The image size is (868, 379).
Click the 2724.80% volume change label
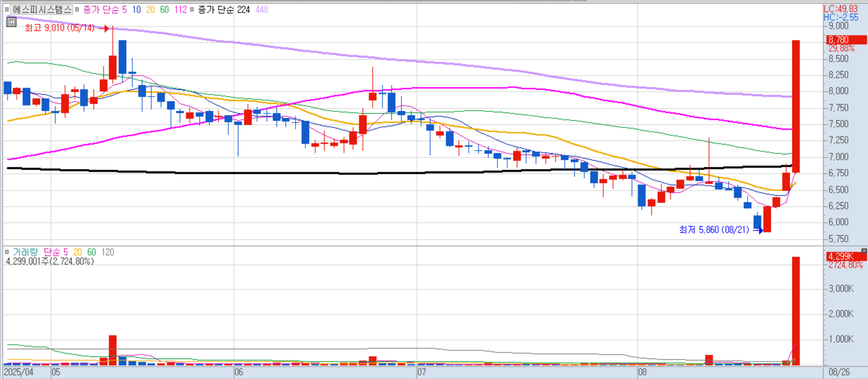846,265
